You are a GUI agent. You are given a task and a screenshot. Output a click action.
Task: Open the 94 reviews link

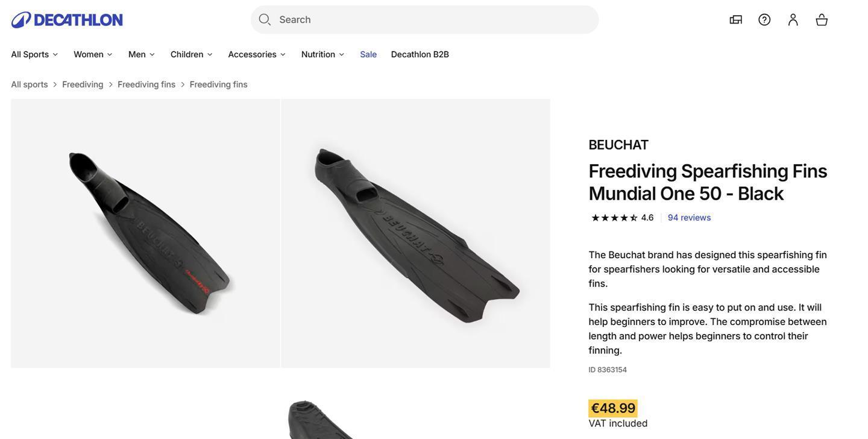coord(689,218)
